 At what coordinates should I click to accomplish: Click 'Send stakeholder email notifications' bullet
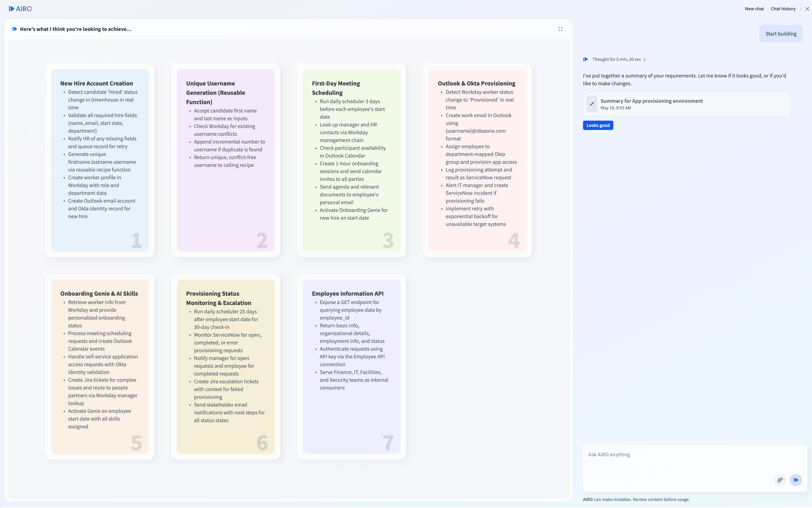(x=229, y=412)
